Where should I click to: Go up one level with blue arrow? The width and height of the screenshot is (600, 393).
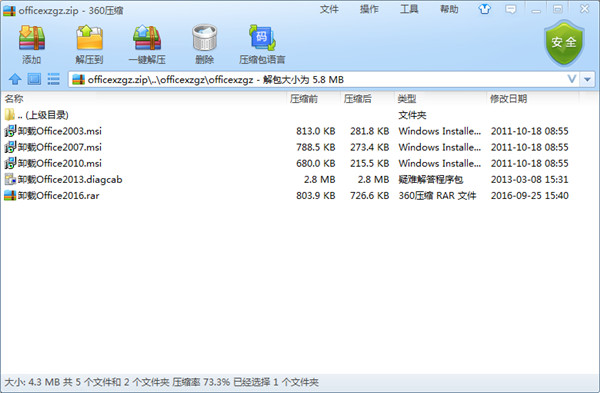coord(15,79)
